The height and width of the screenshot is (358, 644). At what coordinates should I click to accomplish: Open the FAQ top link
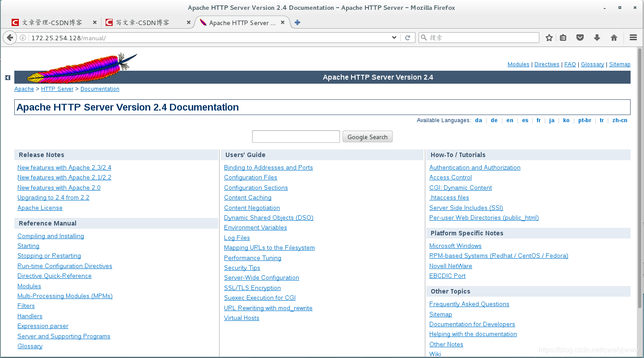coord(570,64)
